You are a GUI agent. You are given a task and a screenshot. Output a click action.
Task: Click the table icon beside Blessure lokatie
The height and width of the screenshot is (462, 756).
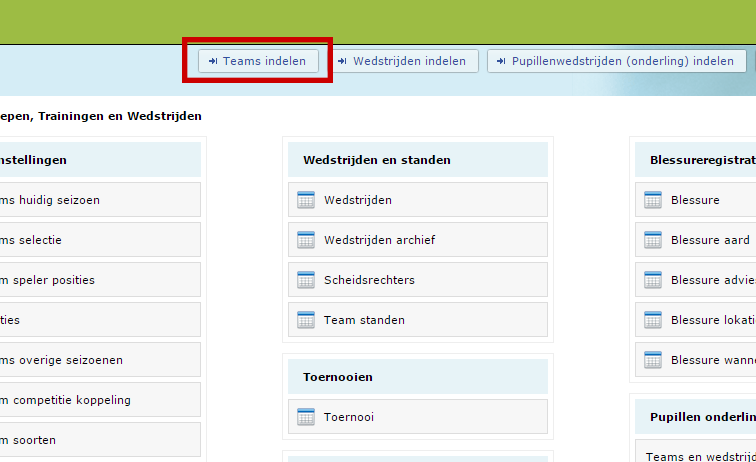(653, 320)
